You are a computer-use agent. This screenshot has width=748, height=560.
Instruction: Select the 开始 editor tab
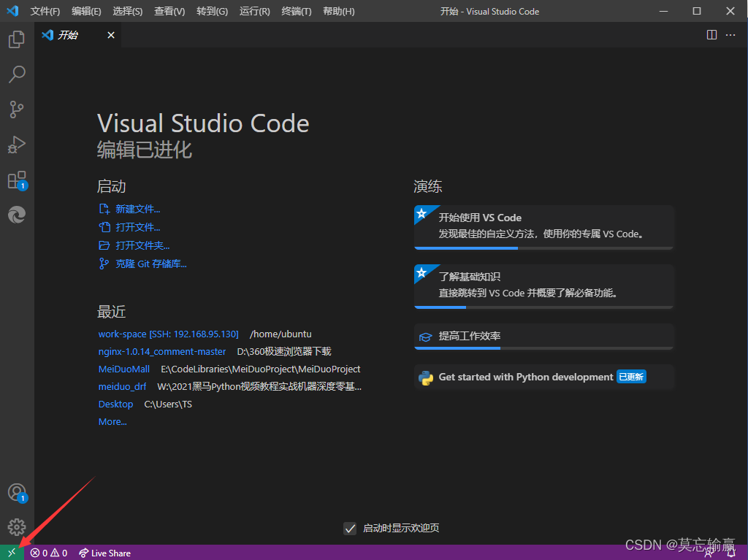(77, 35)
